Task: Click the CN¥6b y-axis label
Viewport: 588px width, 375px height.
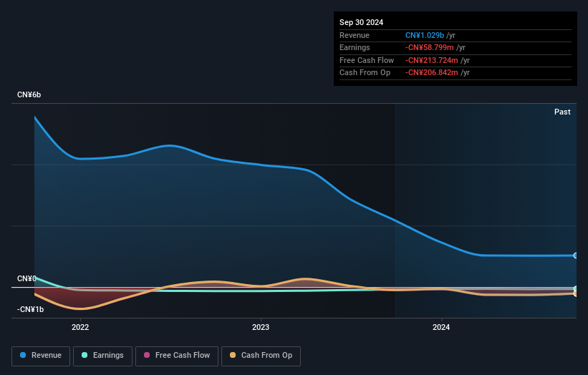Action: [x=29, y=94]
